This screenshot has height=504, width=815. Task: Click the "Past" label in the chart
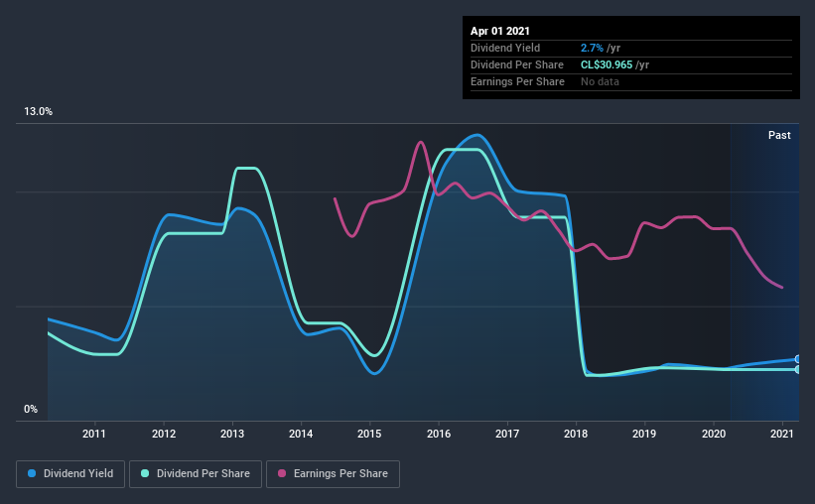click(779, 135)
